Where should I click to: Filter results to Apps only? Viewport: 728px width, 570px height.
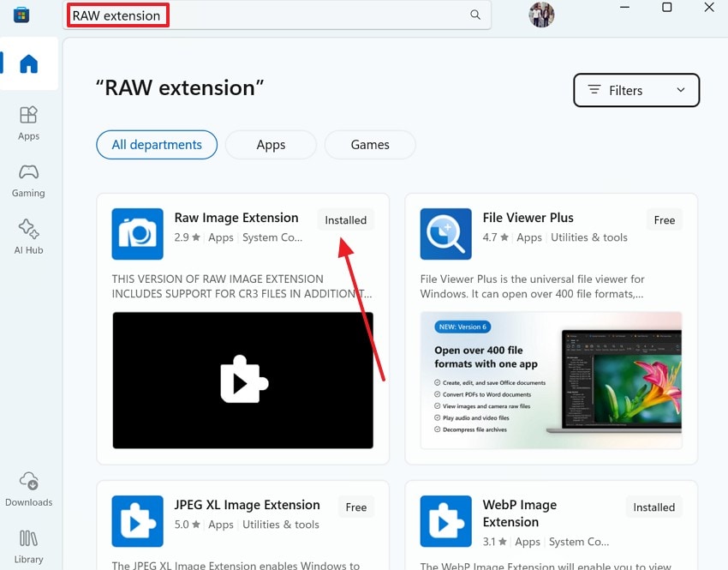click(x=271, y=145)
